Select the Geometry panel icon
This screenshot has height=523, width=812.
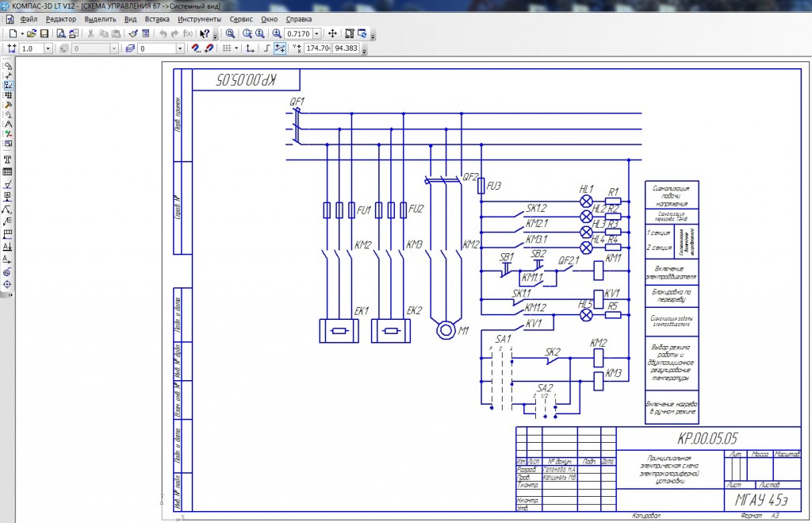click(x=8, y=66)
